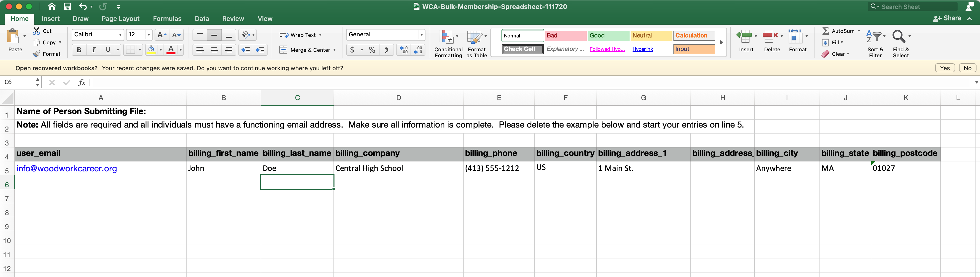
Task: Open the font name Calibri dropdown
Action: (x=120, y=35)
